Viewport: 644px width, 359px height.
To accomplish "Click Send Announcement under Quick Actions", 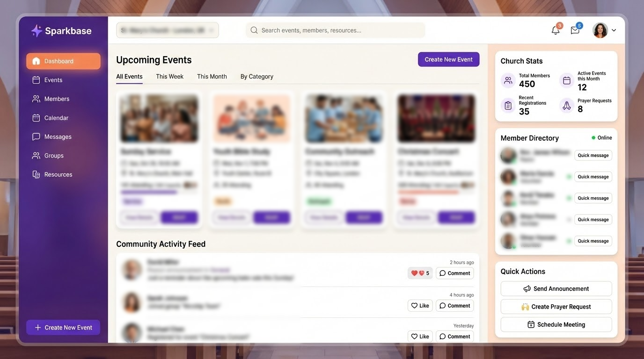I will [556, 288].
